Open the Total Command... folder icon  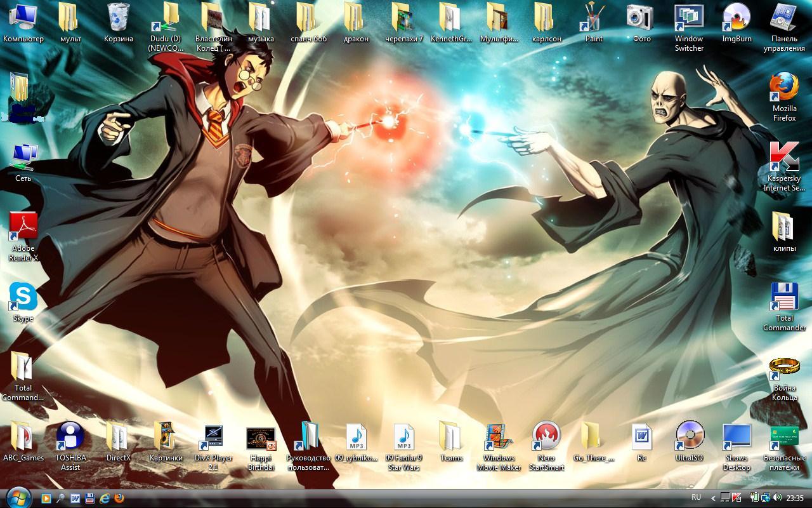point(23,376)
